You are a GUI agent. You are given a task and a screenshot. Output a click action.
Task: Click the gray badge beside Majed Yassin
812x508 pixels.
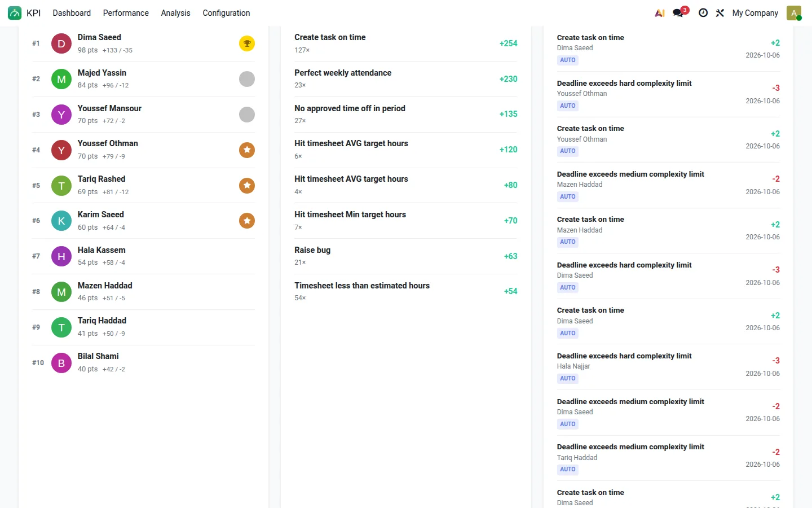tap(247, 79)
